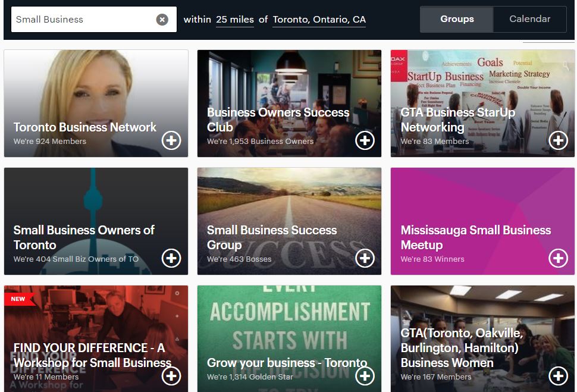Add Mississauga Small Business Meetup plus icon

coord(558,258)
